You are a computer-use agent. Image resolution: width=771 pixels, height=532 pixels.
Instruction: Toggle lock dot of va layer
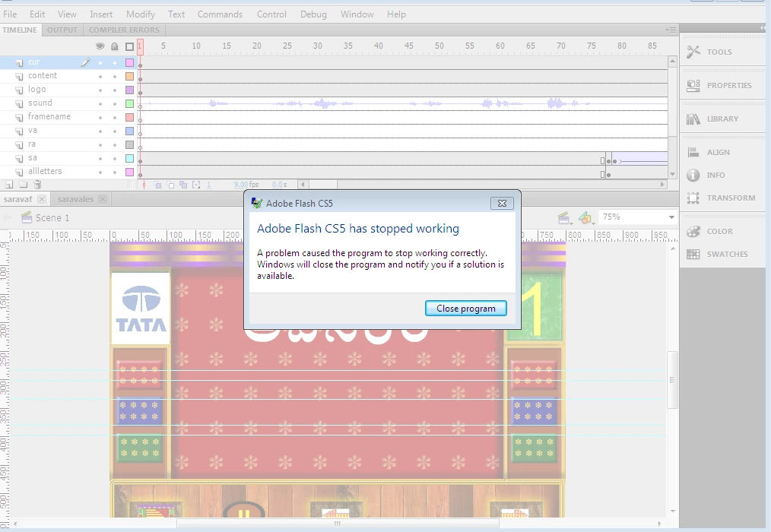(115, 131)
